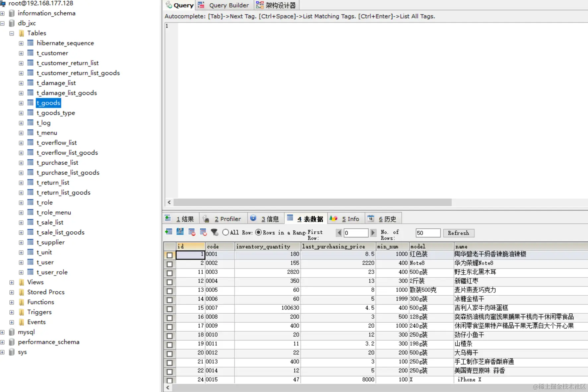Click the next rows arrow button
588x392 pixels.
pyautogui.click(x=373, y=233)
